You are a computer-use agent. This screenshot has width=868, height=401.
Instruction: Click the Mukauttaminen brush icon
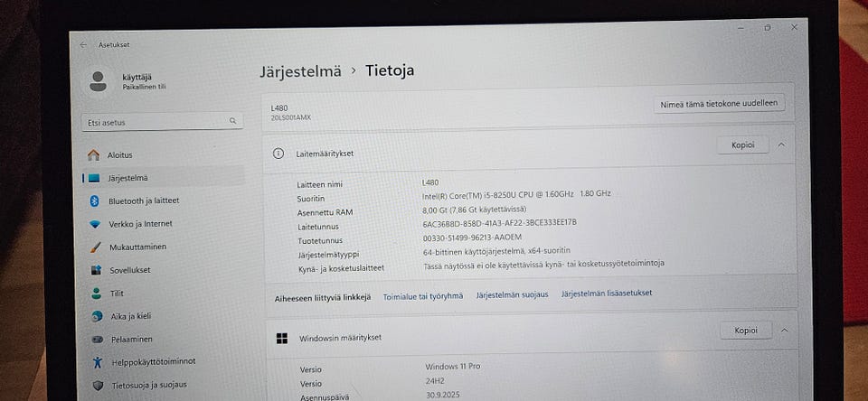click(x=96, y=247)
